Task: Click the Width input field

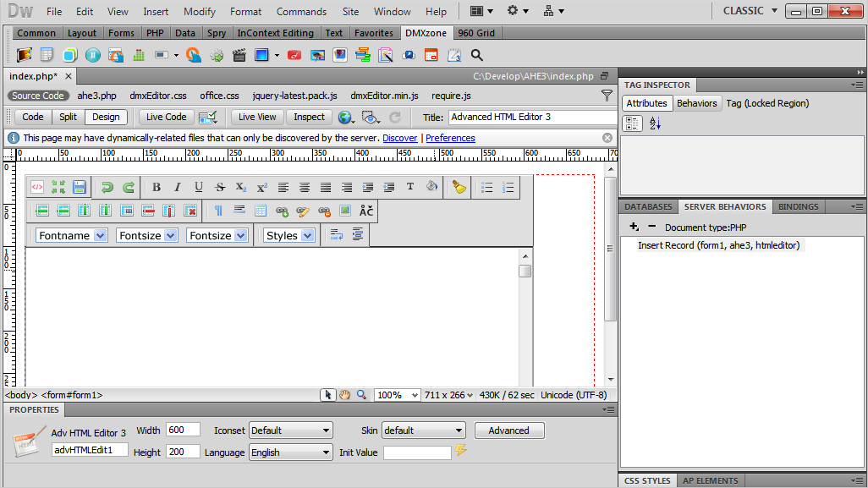Action: pyautogui.click(x=183, y=430)
